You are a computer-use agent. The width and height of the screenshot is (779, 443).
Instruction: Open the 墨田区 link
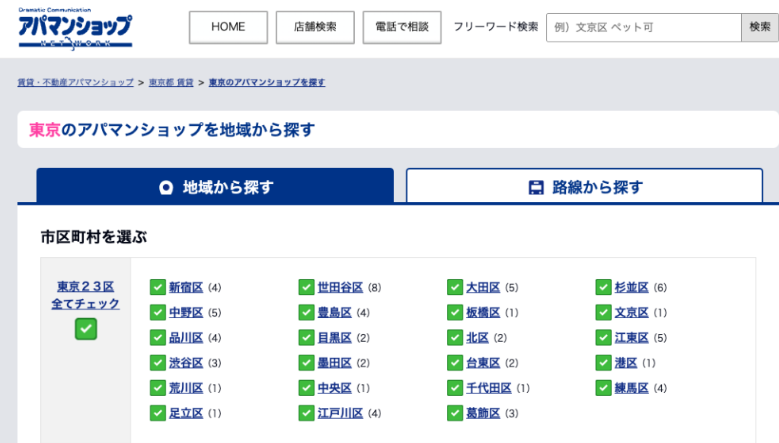[335, 363]
